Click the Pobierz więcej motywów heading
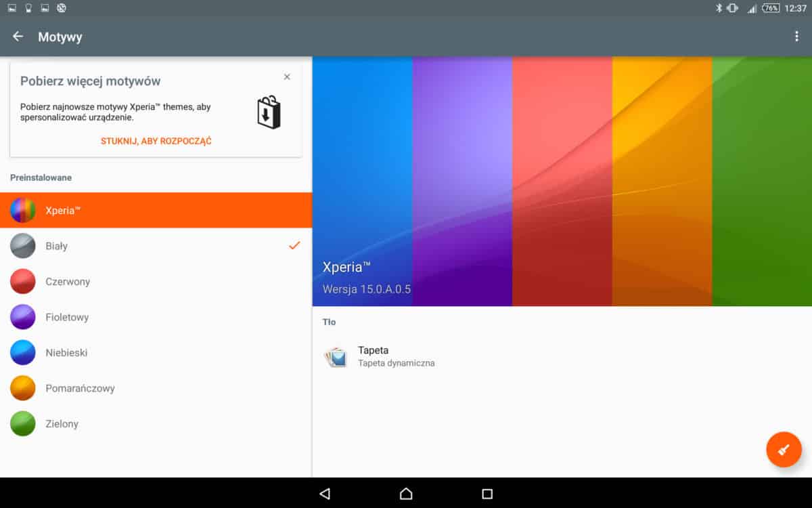812x508 pixels. (91, 81)
